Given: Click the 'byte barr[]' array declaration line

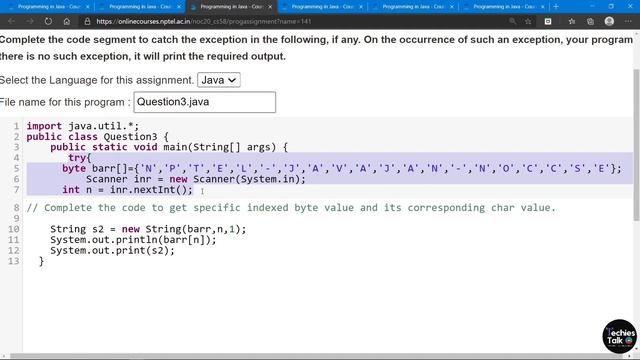Looking at the screenshot, I should [x=342, y=169].
